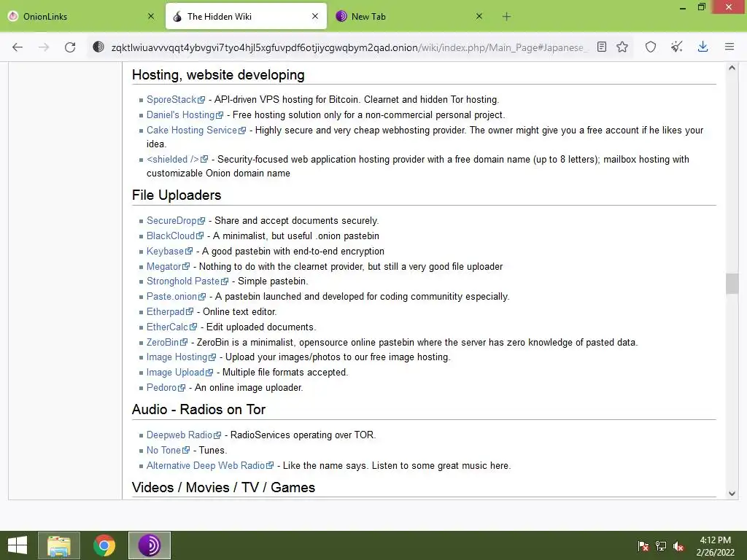Switch to the New Tab tab
The image size is (747, 560).
[x=410, y=16]
